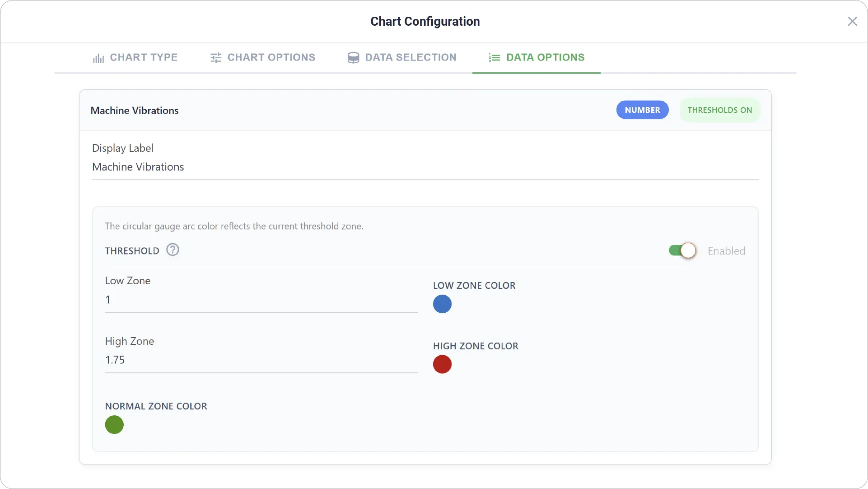Close the Chart Configuration dialog
Screen dimensions: 868x489
pyautogui.click(x=852, y=22)
